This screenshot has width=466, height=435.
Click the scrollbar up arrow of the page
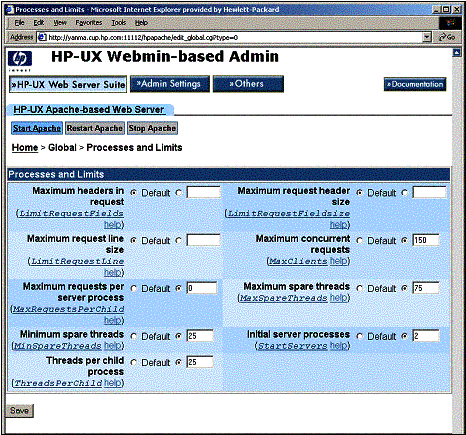[x=457, y=52]
